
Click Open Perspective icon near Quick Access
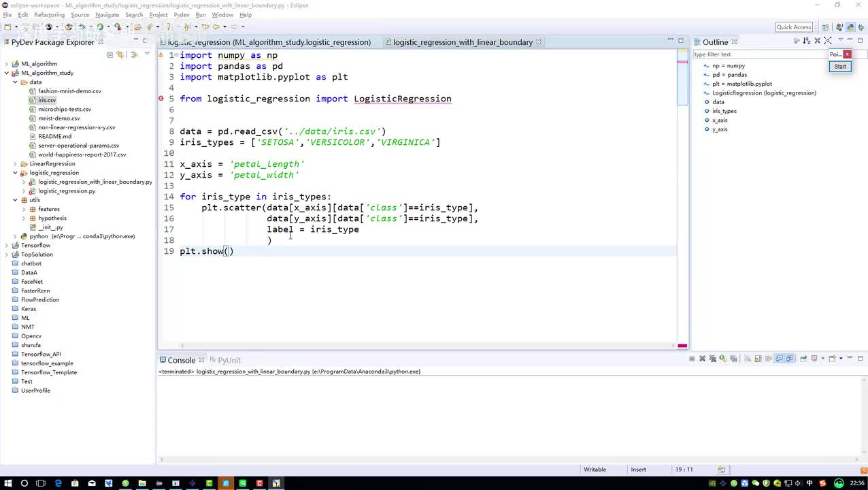(x=826, y=27)
